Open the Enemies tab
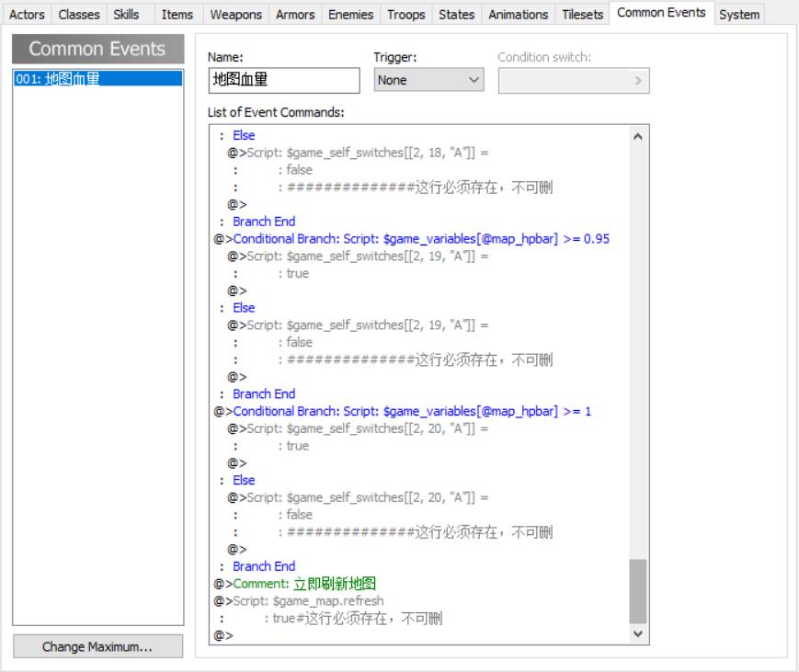This screenshot has width=799, height=672. tap(350, 15)
